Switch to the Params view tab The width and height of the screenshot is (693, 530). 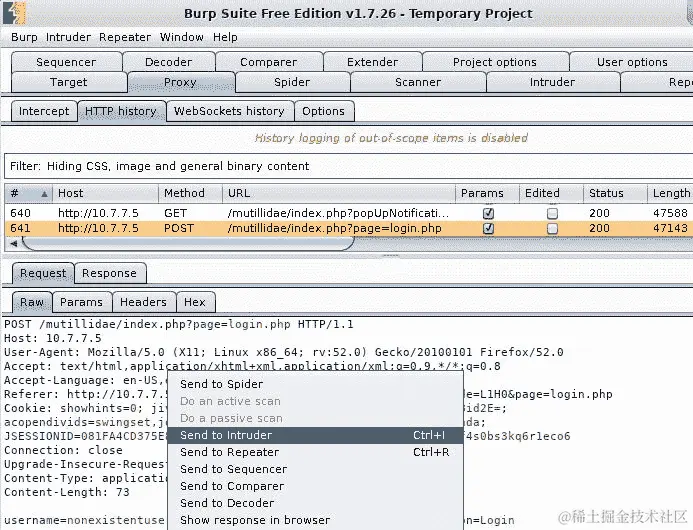coord(82,302)
